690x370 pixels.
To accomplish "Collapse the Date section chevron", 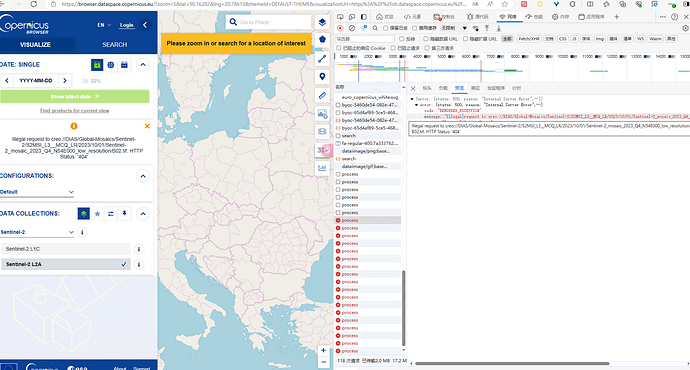I will [x=143, y=65].
